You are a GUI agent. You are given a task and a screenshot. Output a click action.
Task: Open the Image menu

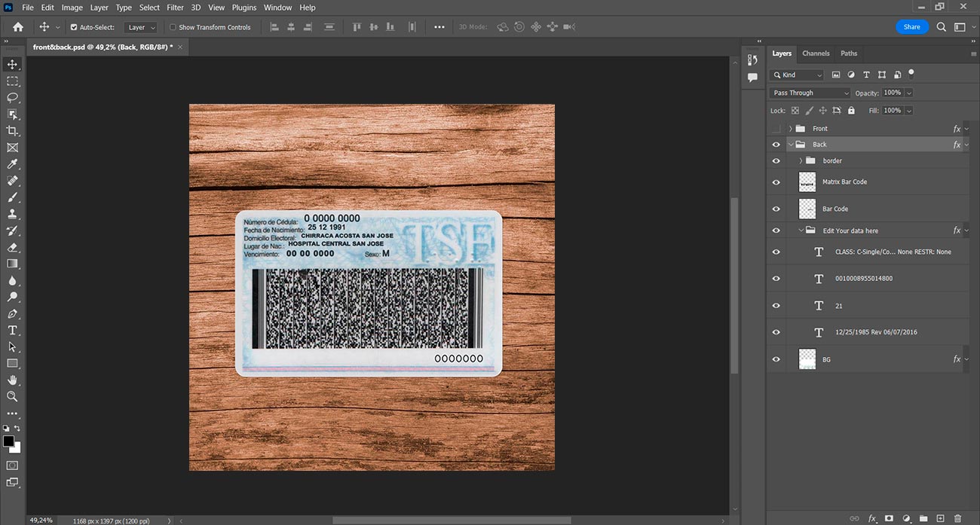pyautogui.click(x=72, y=8)
